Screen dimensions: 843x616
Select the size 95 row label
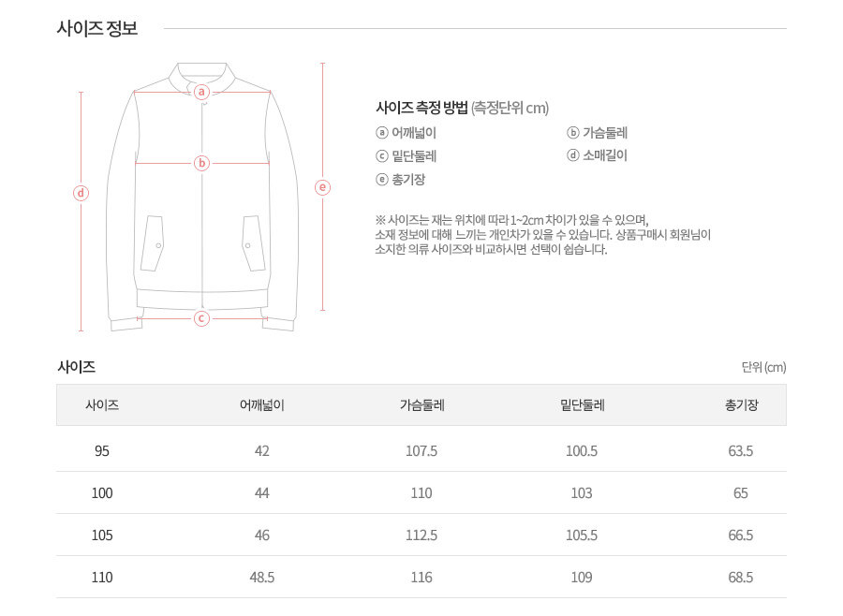click(x=102, y=451)
